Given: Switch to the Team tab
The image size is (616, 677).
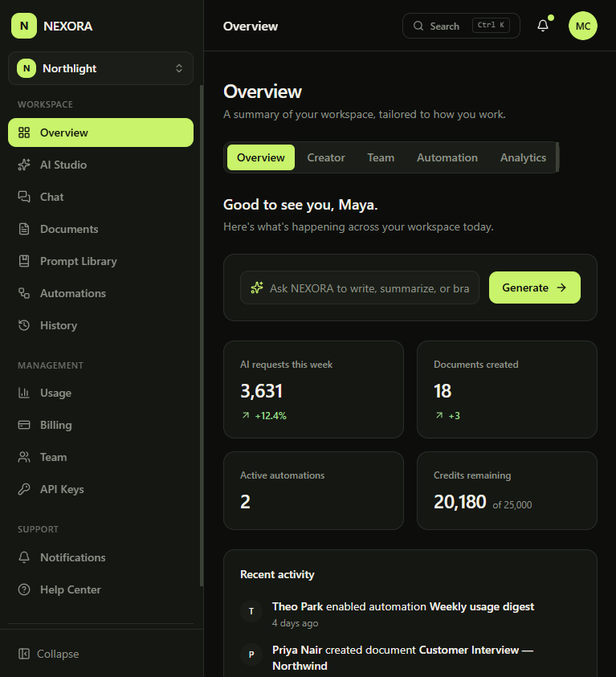Looking at the screenshot, I should tap(381, 157).
